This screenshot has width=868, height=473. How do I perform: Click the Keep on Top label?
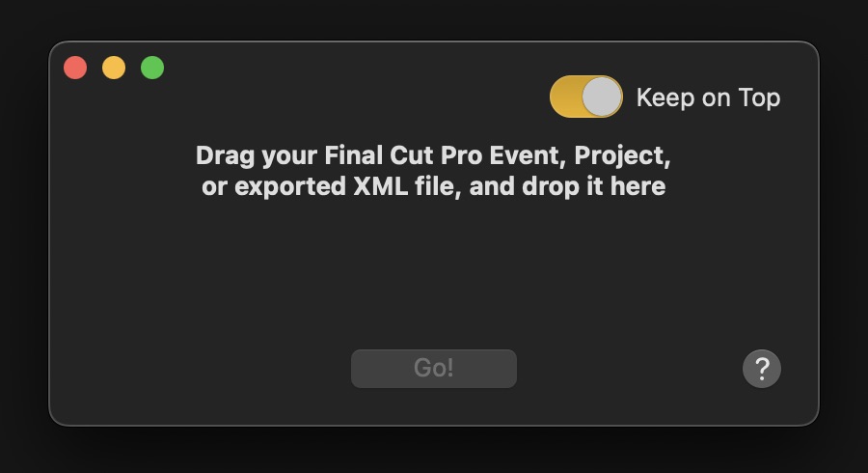[x=708, y=97]
